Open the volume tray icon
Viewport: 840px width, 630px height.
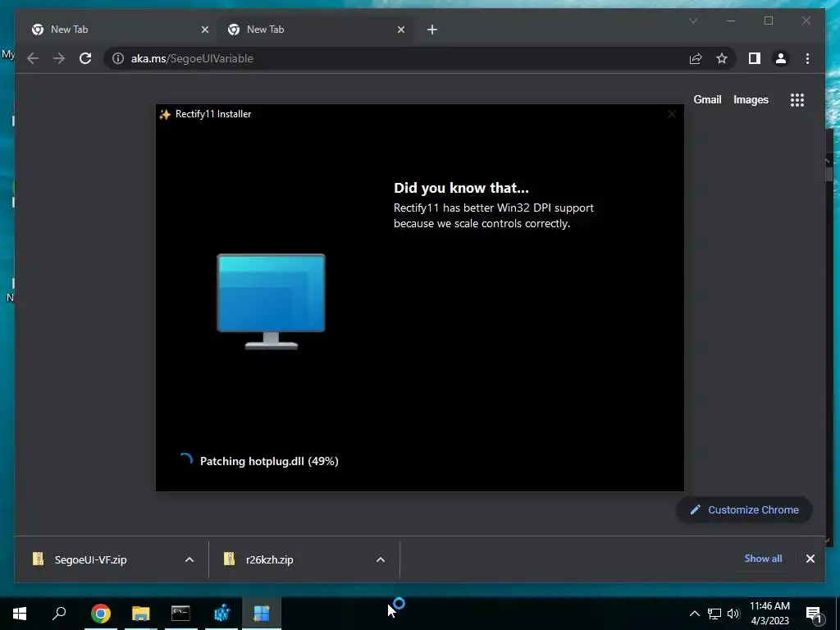tap(733, 614)
